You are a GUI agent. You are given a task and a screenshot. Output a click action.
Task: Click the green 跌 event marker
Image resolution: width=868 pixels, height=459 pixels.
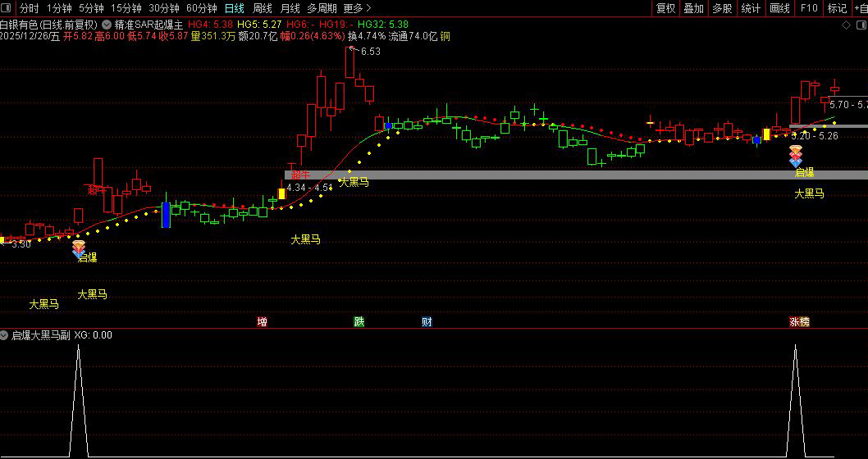coord(359,322)
